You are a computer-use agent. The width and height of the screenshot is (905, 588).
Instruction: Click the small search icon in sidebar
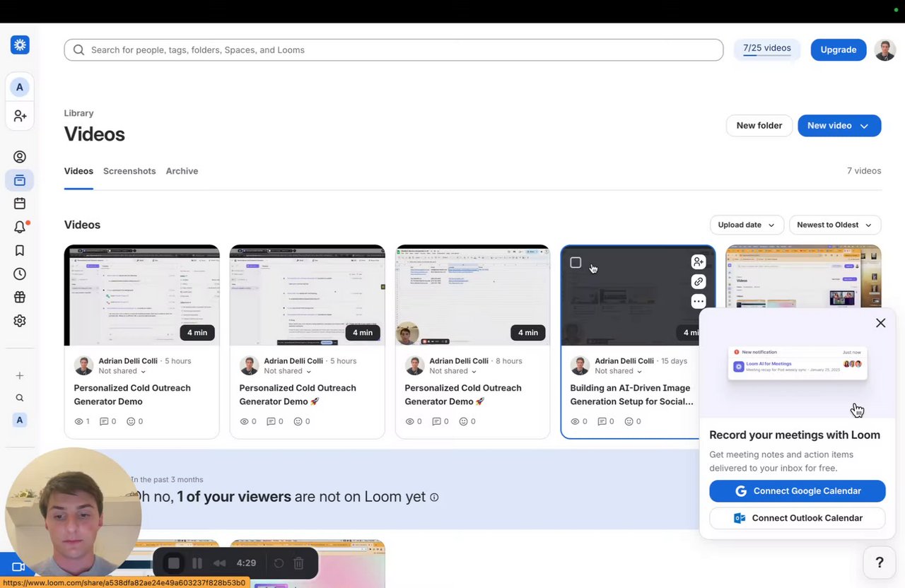pyautogui.click(x=20, y=398)
